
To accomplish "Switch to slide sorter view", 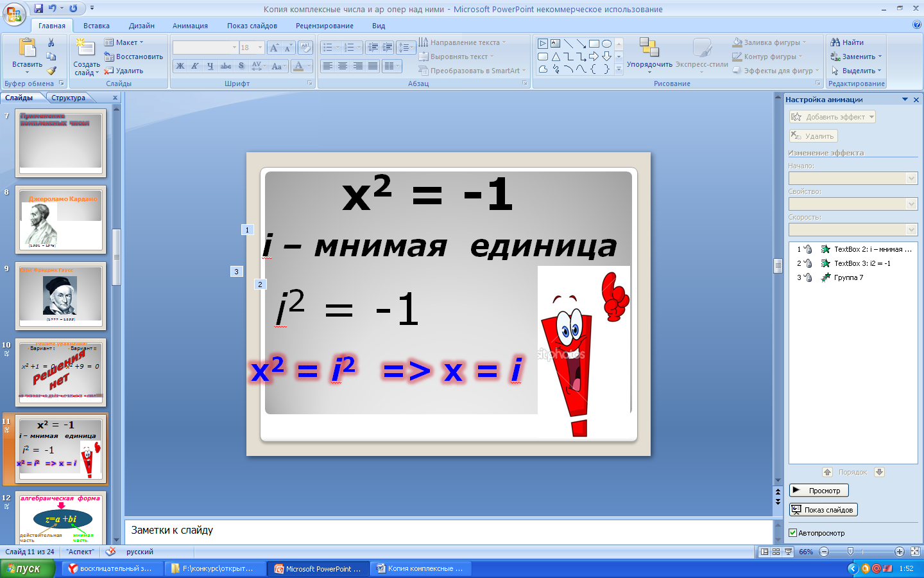I will tap(776, 552).
